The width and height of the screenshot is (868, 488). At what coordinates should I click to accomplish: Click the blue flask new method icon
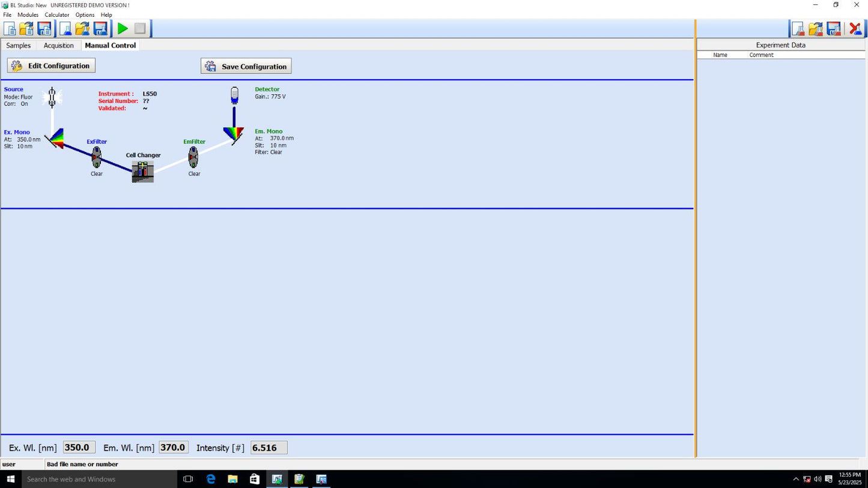[65, 28]
